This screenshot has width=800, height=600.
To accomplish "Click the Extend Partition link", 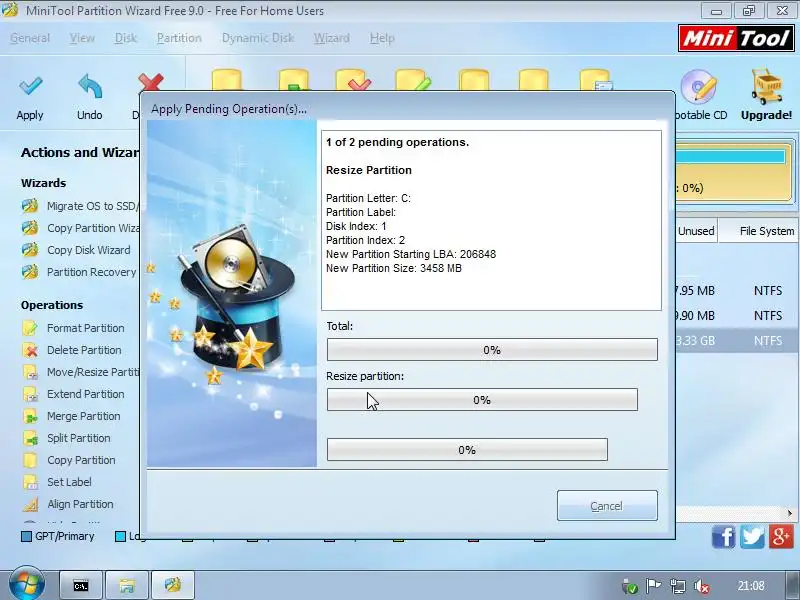I will [x=86, y=394].
